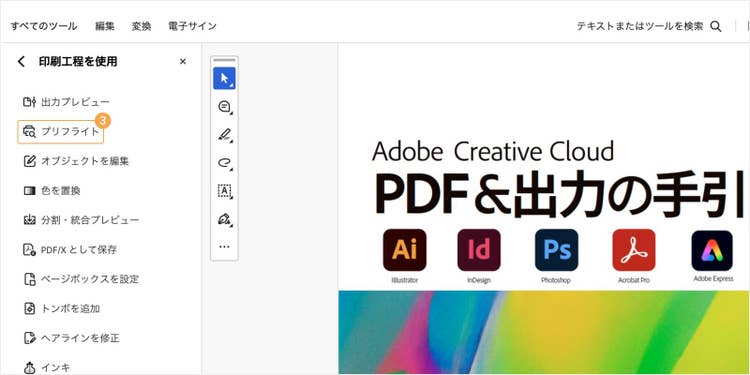Click the Photoshop Ps app icon
750x375 pixels.
click(x=557, y=250)
